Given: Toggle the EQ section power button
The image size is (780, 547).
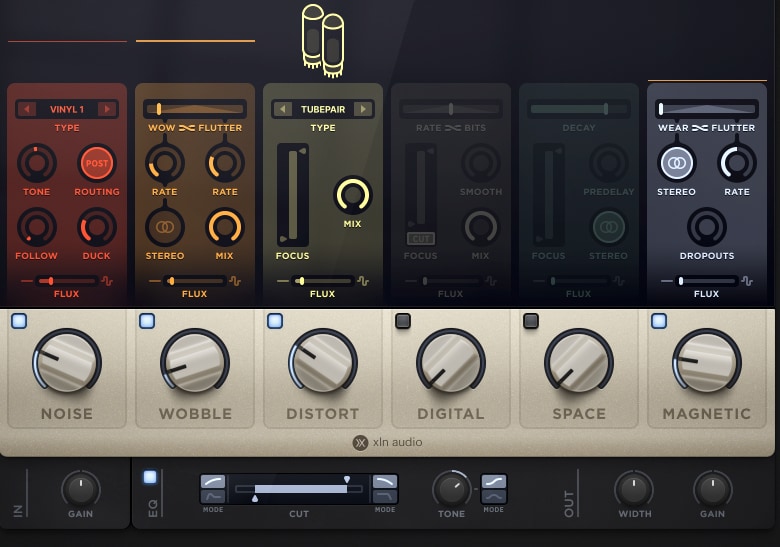Looking at the screenshot, I should pos(150,477).
